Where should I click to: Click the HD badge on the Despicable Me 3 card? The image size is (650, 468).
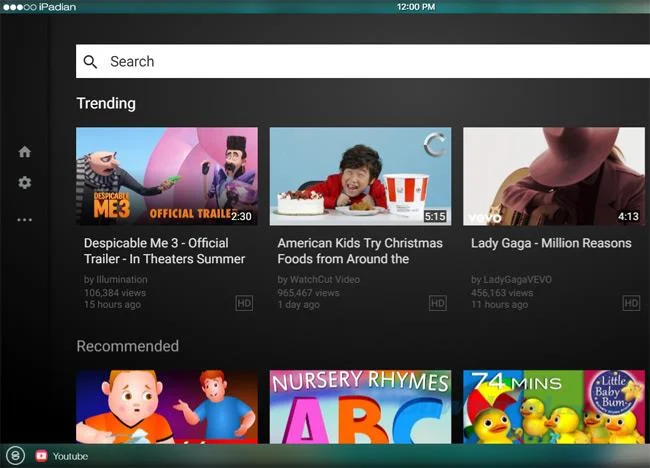pyautogui.click(x=244, y=303)
